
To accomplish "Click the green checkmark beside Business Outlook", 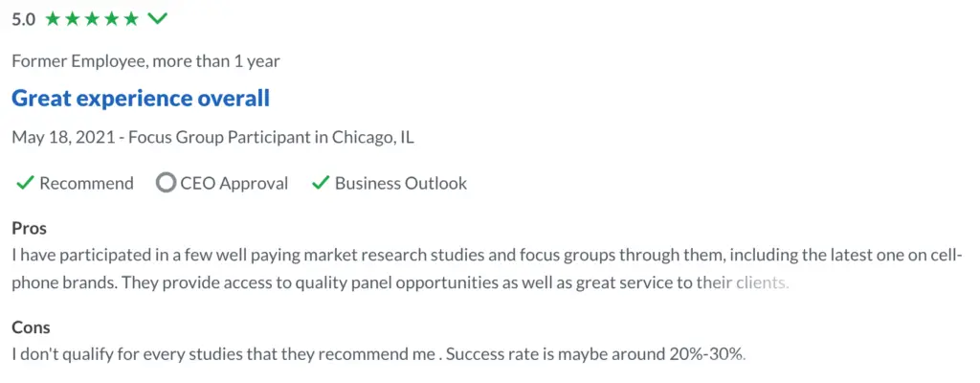I will point(321,184).
